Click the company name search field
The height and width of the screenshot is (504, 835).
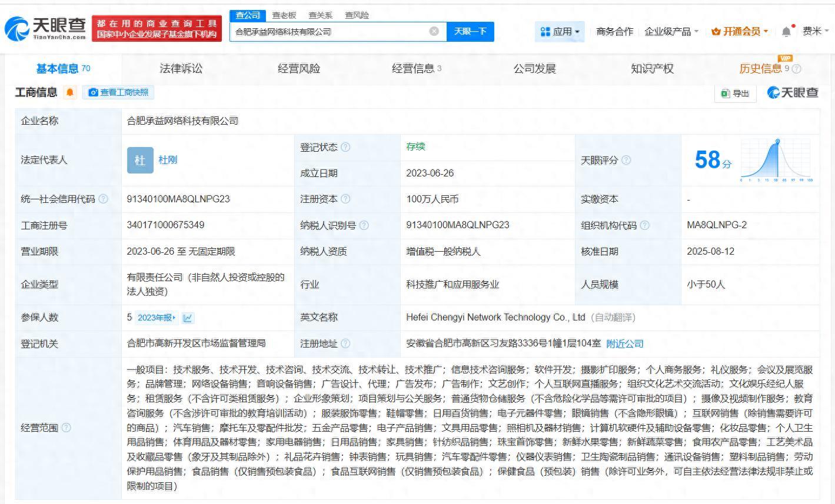[330, 32]
